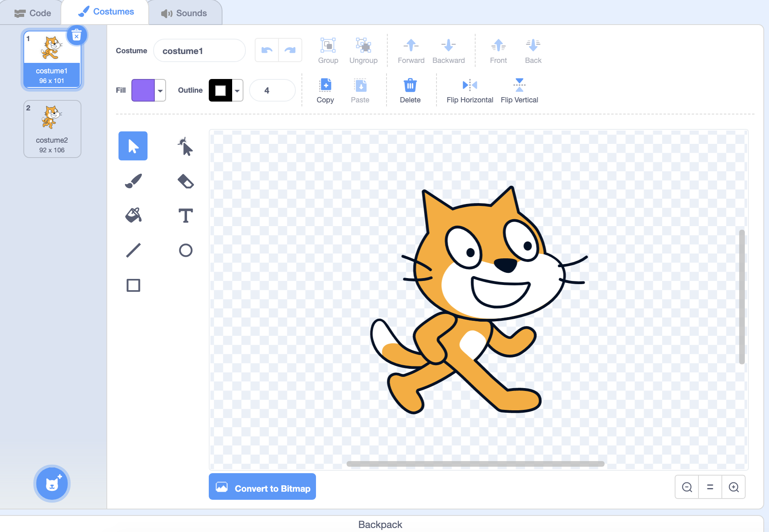Image resolution: width=769 pixels, height=532 pixels.
Task: Select the Line tool
Action: tap(133, 250)
